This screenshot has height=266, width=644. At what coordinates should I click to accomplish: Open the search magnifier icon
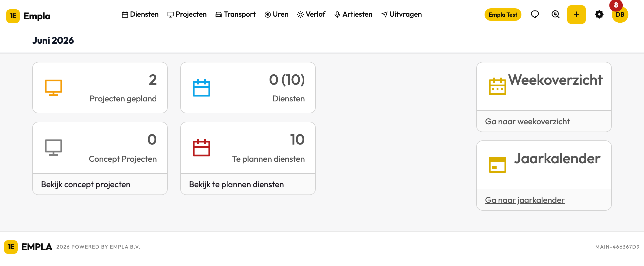pyautogui.click(x=555, y=14)
